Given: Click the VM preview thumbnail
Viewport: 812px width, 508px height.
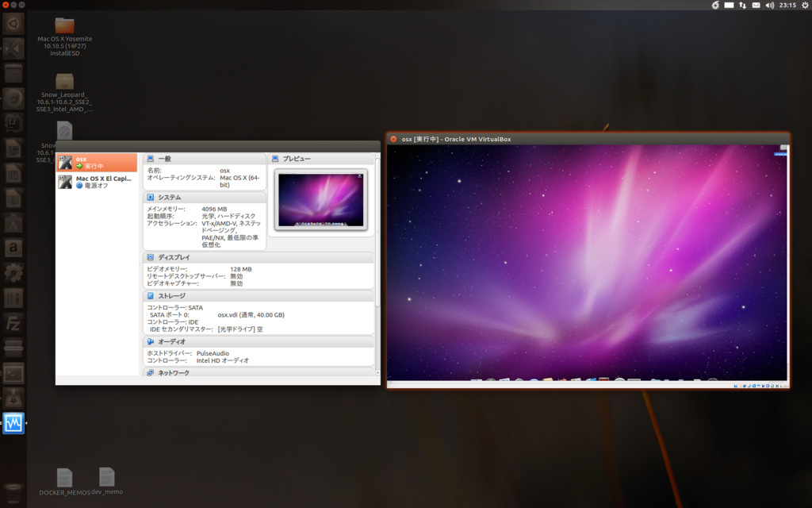Looking at the screenshot, I should tap(321, 199).
